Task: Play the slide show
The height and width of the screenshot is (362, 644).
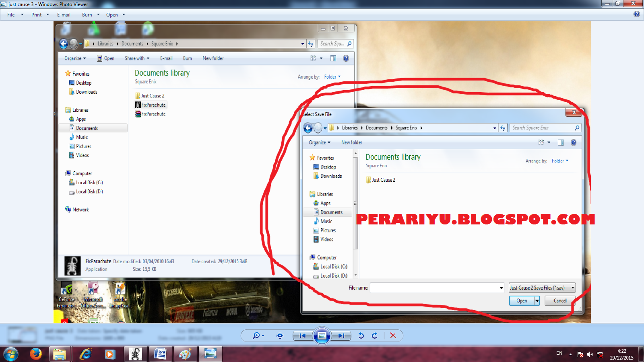Action: (x=322, y=335)
